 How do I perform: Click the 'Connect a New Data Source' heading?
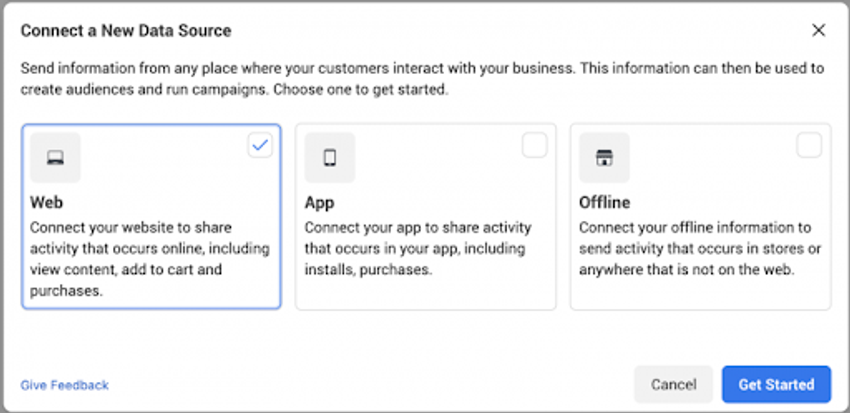pos(126,30)
